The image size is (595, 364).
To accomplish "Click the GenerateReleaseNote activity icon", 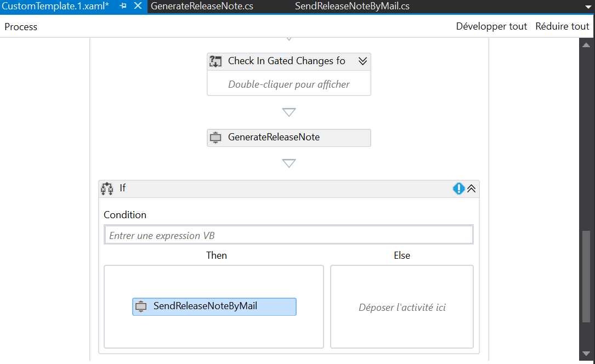I will point(216,137).
